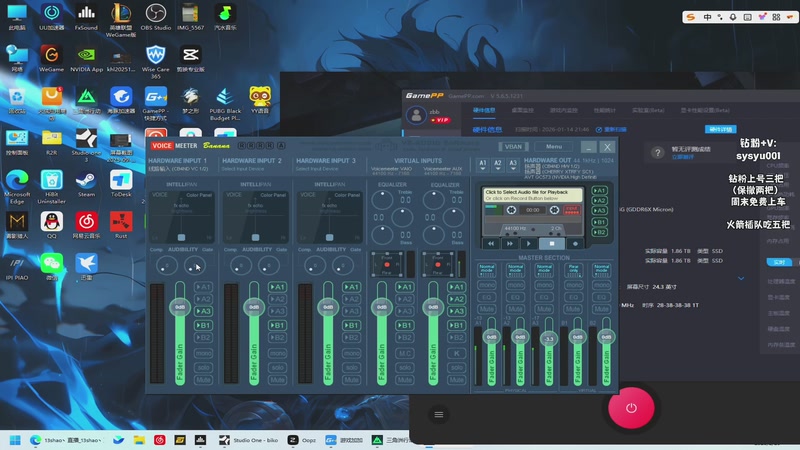Toggle M.C on Voicemeeter VAIO strip
Screen dimensions: 800x450
click(x=405, y=353)
